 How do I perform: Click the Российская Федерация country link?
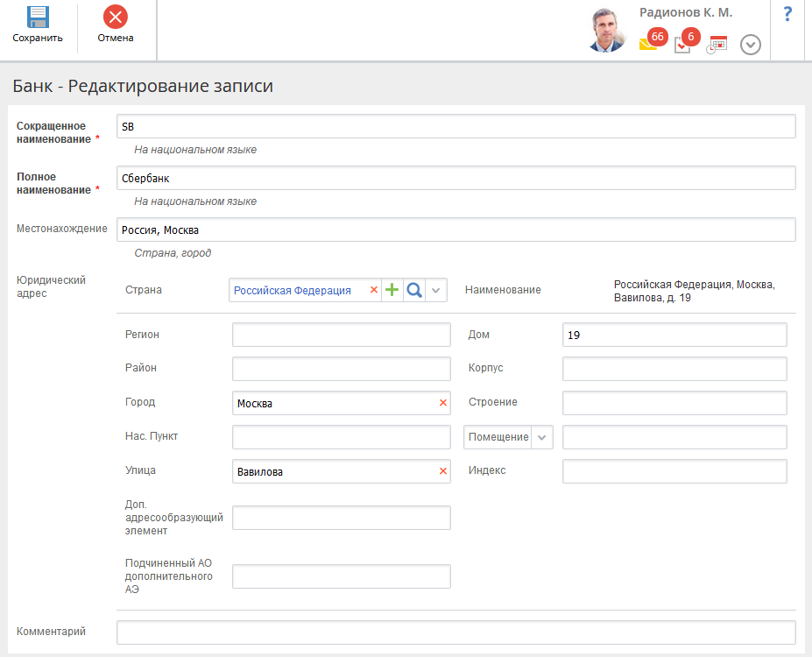coord(292,290)
